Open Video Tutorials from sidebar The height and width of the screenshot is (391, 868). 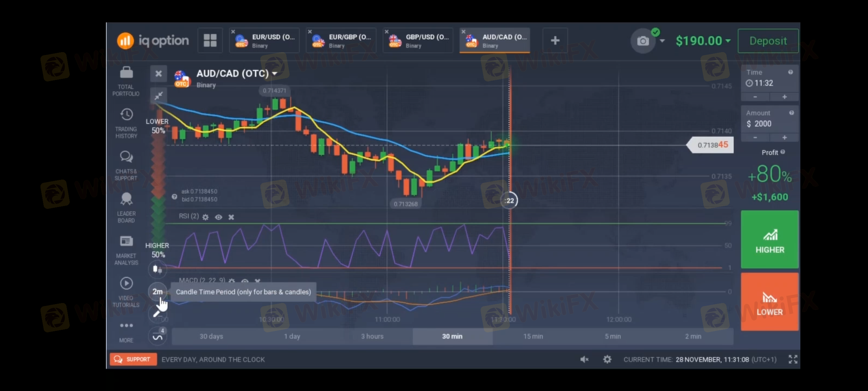pos(126,293)
